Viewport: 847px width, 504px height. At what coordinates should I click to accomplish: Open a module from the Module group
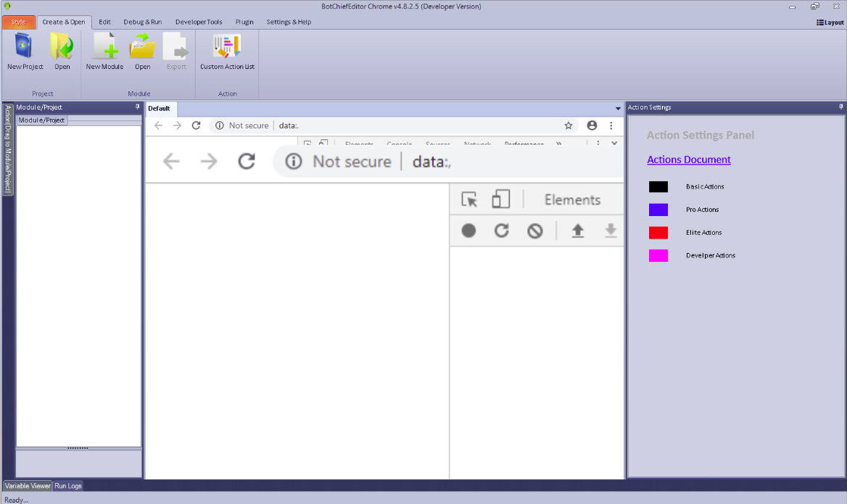tap(143, 48)
